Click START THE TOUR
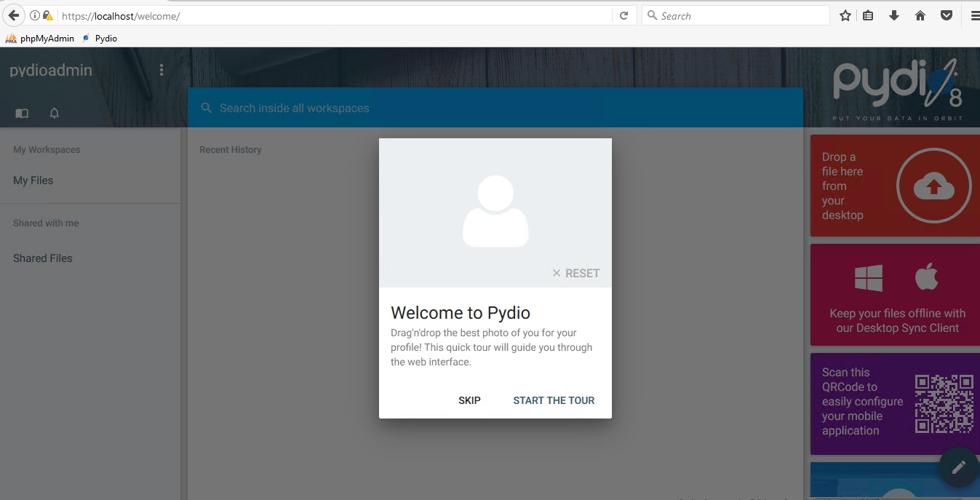Image resolution: width=980 pixels, height=500 pixels. [x=554, y=400]
